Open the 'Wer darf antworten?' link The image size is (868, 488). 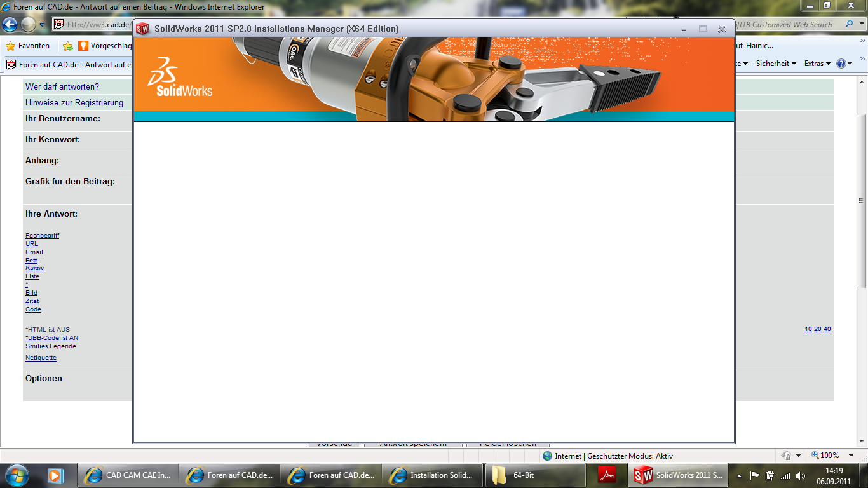click(62, 86)
